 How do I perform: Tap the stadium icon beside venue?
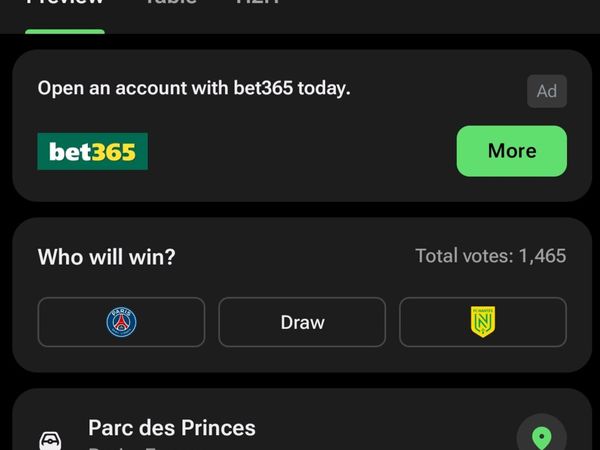point(50,440)
